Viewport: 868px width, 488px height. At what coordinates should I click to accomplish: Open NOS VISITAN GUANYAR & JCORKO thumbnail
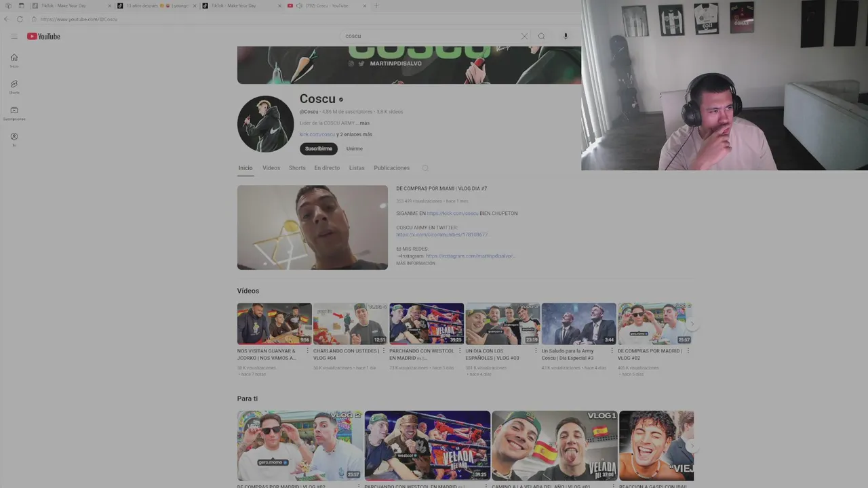[x=275, y=323]
